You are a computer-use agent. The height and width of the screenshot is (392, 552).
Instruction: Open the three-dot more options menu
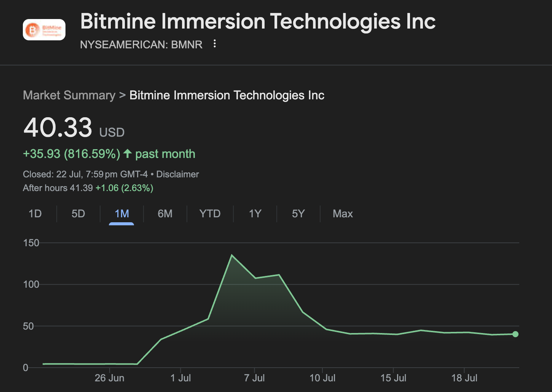215,44
